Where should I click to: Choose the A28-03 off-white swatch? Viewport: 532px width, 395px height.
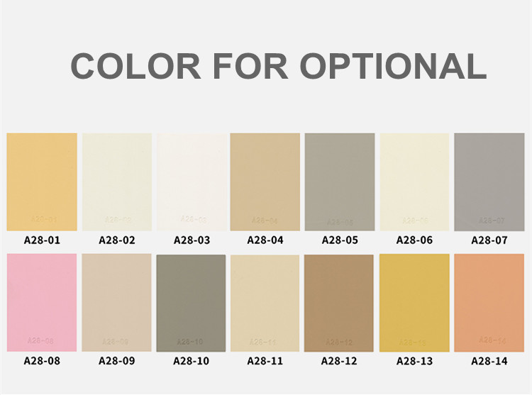click(192, 182)
